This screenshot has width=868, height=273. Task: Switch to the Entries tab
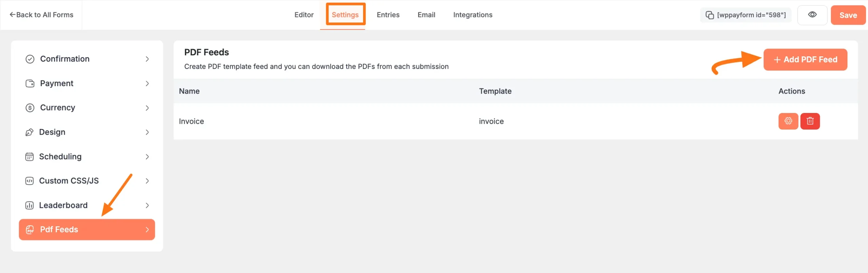click(x=388, y=15)
